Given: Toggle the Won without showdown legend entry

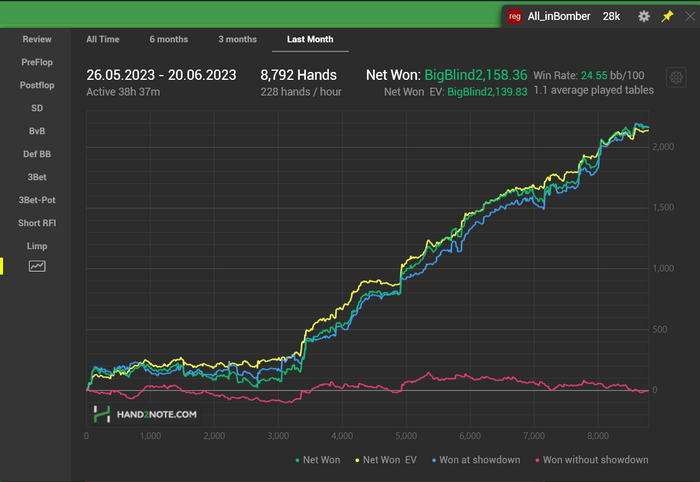Looking at the screenshot, I should point(592,460).
